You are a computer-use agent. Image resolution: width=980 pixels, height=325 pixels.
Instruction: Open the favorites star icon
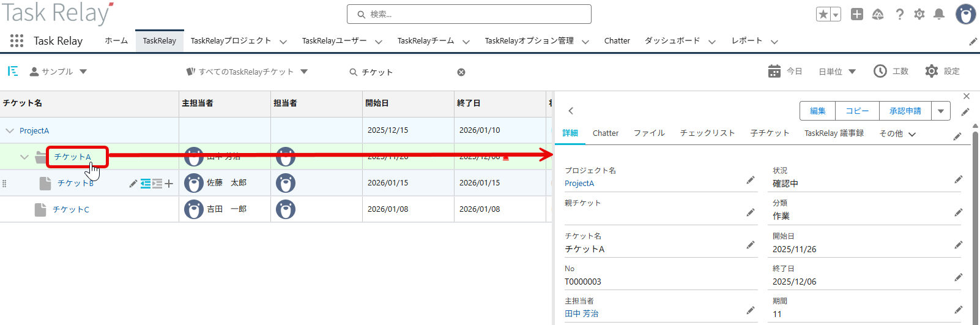coord(823,14)
